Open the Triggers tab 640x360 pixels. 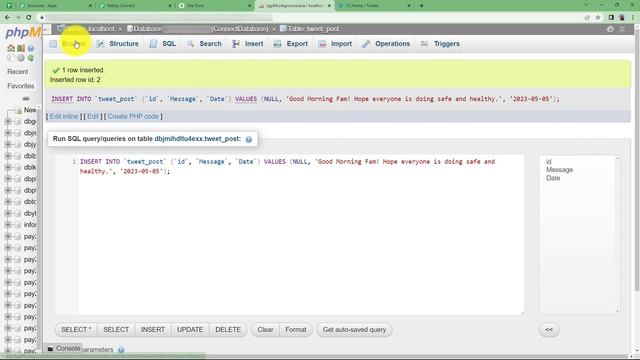[x=440, y=44]
